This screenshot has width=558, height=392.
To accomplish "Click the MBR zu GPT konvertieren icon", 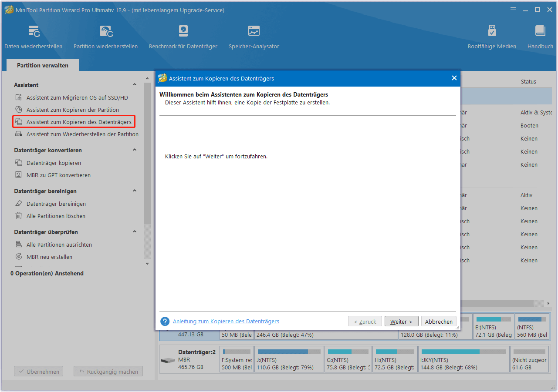I will point(18,175).
